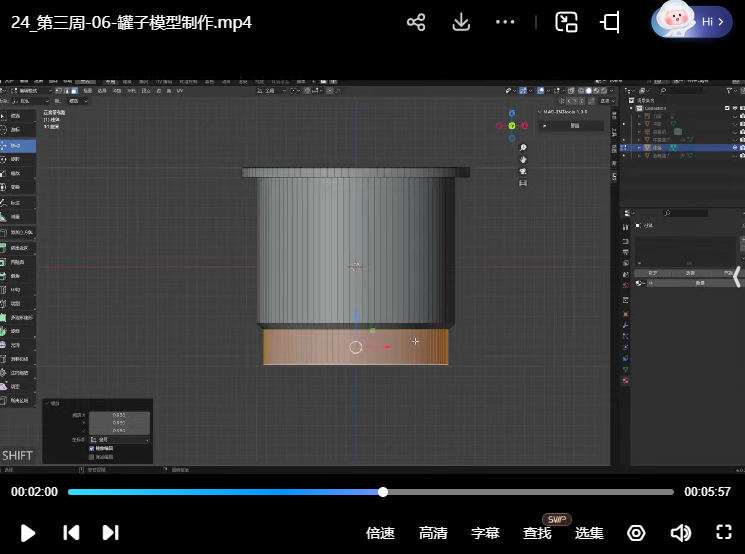Viewport: 745px width, 554px height.
Task: Open the 选集 episode list
Action: [x=589, y=533]
